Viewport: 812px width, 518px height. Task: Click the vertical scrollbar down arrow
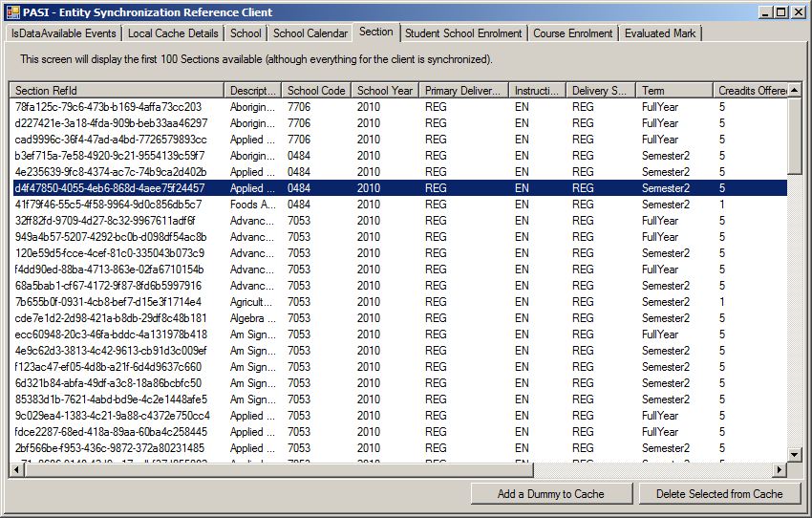click(795, 454)
